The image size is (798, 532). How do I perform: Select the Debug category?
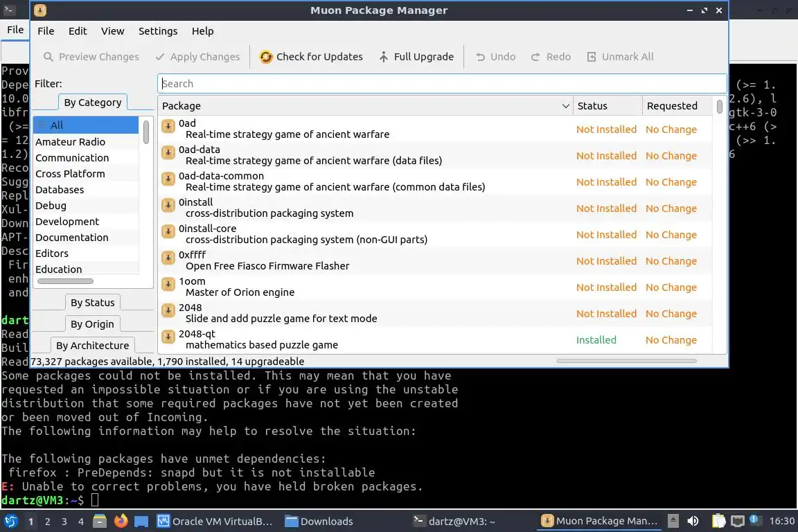pyautogui.click(x=85, y=205)
